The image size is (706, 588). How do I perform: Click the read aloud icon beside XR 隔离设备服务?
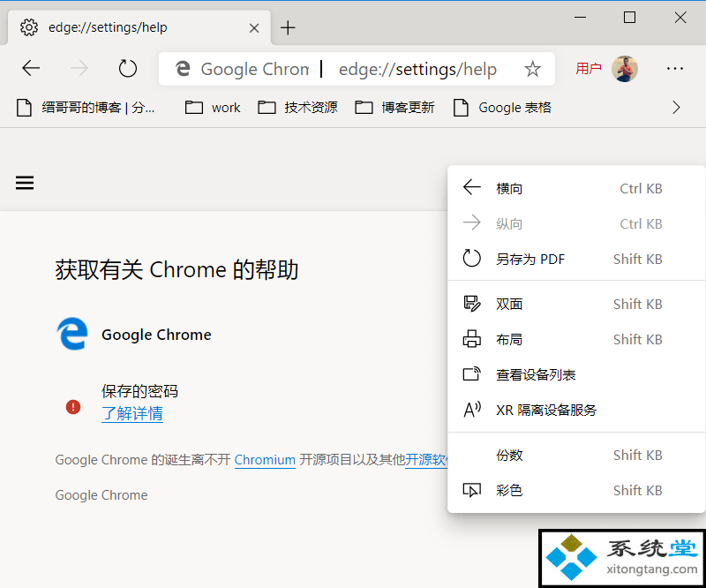coord(472,410)
